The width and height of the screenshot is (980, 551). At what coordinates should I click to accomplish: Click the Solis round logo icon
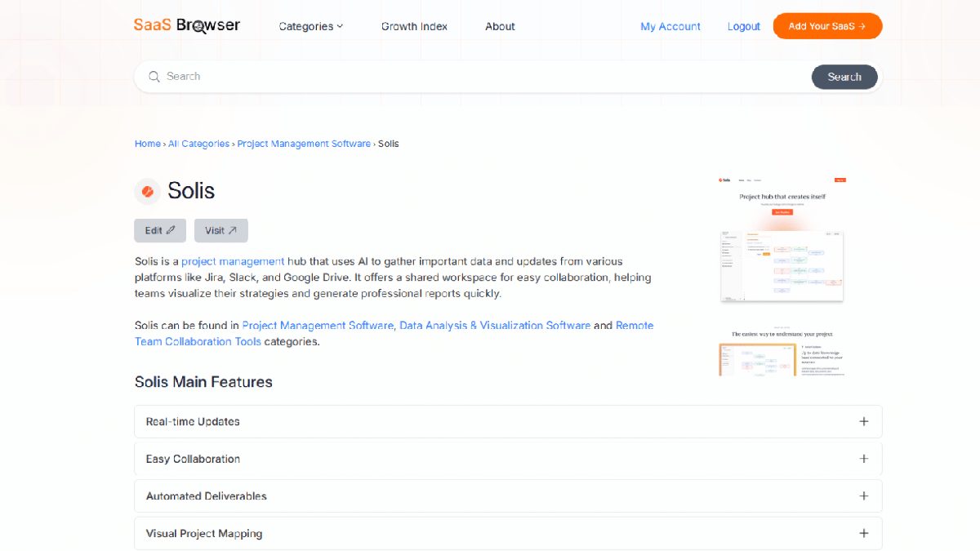[148, 191]
